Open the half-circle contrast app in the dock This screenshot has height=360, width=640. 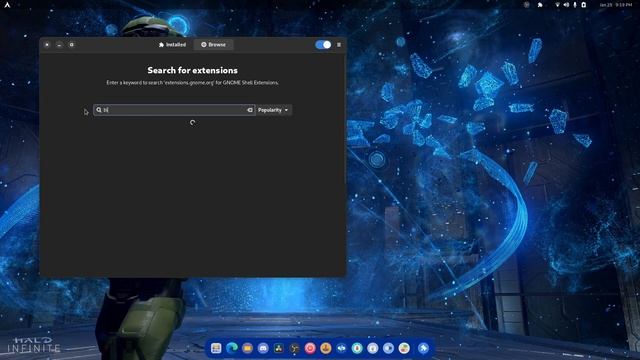pyautogui.click(x=388, y=348)
